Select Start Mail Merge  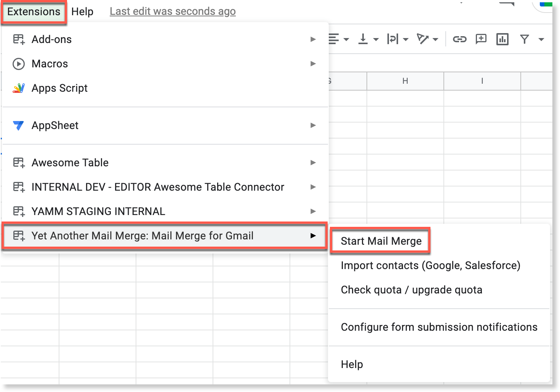[x=381, y=241]
